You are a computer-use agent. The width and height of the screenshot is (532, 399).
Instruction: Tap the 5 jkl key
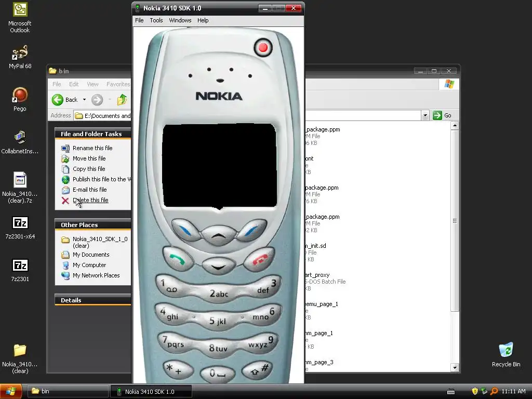coord(218,321)
